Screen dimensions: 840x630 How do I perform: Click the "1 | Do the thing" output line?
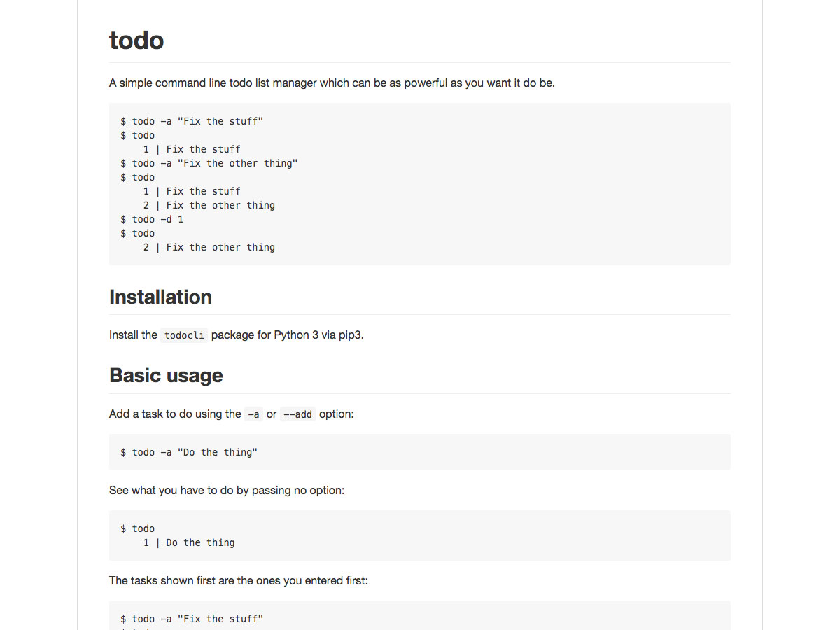[189, 542]
